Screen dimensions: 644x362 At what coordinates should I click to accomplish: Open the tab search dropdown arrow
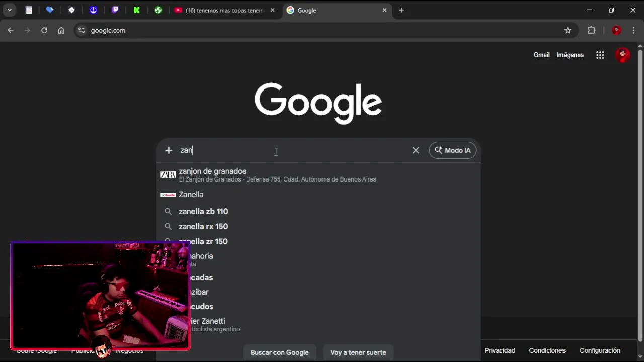click(9, 10)
